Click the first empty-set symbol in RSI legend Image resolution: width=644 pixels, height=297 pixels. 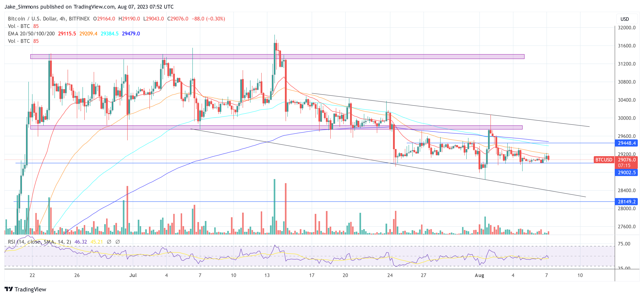[109, 242]
